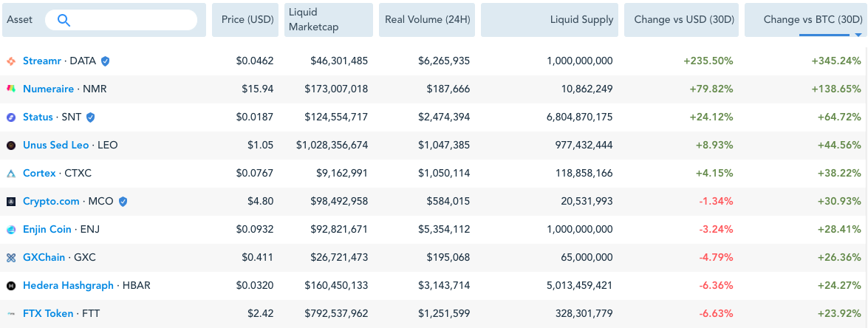Open the Hedera Hashgraph asset link
868x328 pixels.
tap(68, 286)
